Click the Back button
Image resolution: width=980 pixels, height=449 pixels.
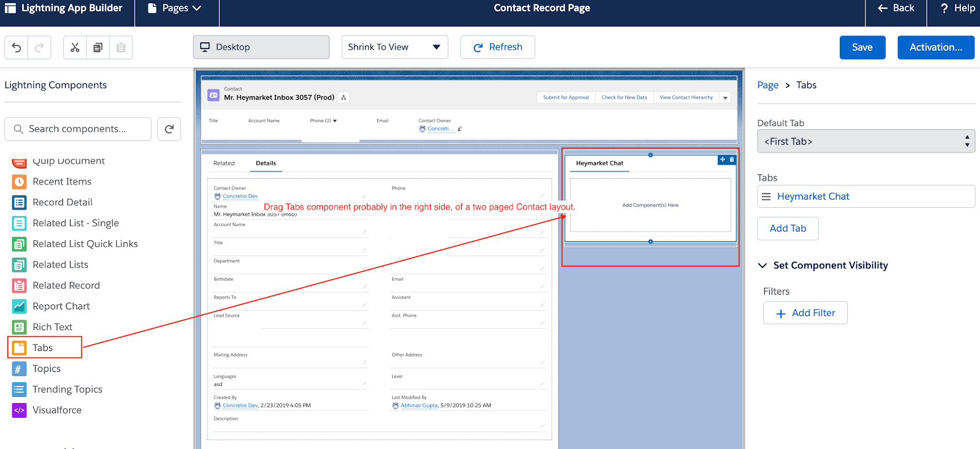pyautogui.click(x=896, y=8)
